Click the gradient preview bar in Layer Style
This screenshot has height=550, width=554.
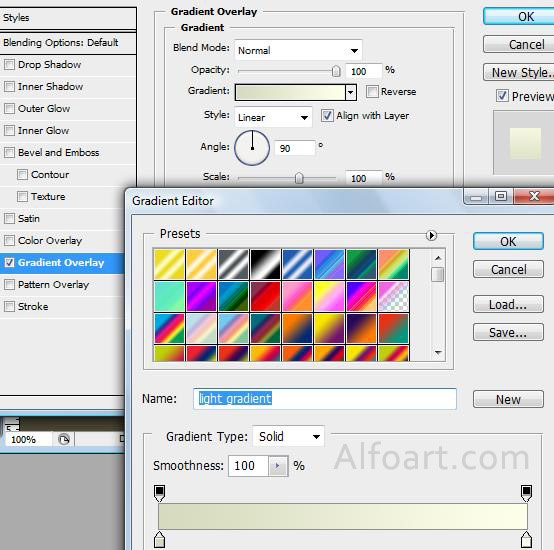[290, 93]
